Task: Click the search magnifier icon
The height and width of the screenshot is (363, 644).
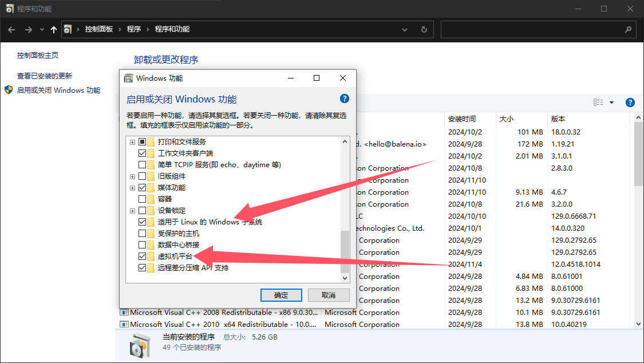Action: pyautogui.click(x=627, y=29)
